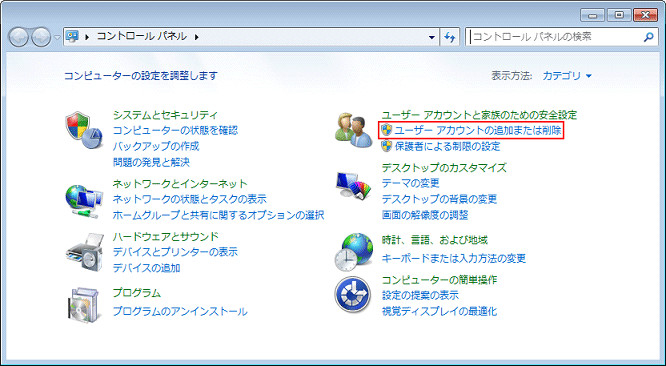Click the Back navigation arrow button

tap(18, 37)
